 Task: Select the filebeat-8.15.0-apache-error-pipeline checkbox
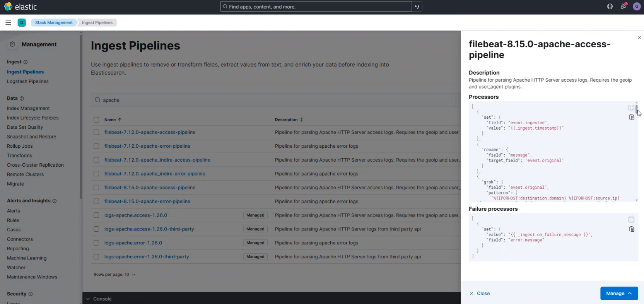point(96,202)
